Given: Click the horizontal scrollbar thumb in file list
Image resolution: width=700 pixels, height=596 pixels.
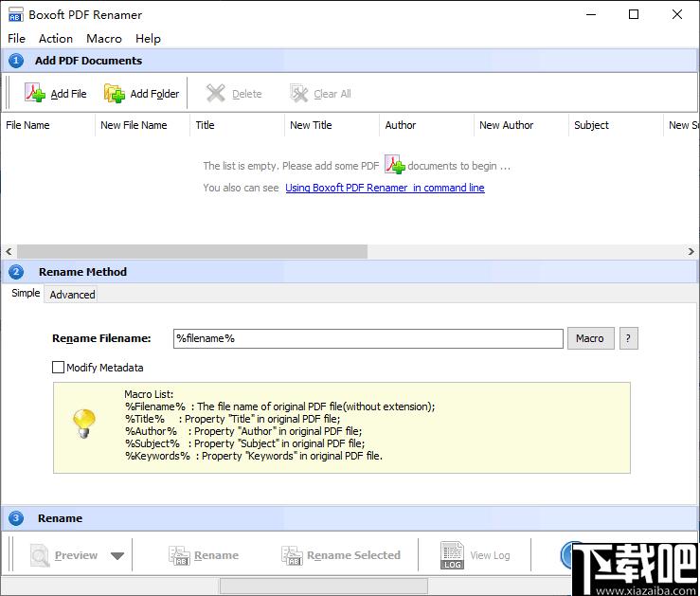Looking at the screenshot, I should click(x=192, y=251).
